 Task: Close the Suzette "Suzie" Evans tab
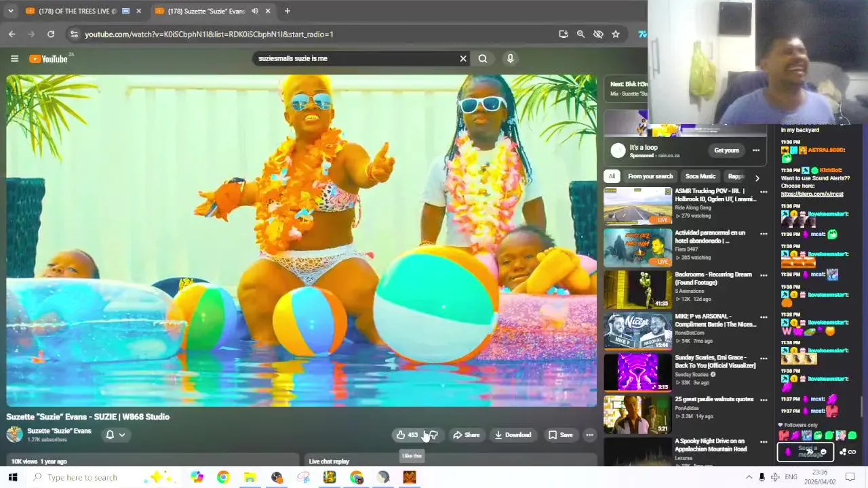[x=268, y=11]
